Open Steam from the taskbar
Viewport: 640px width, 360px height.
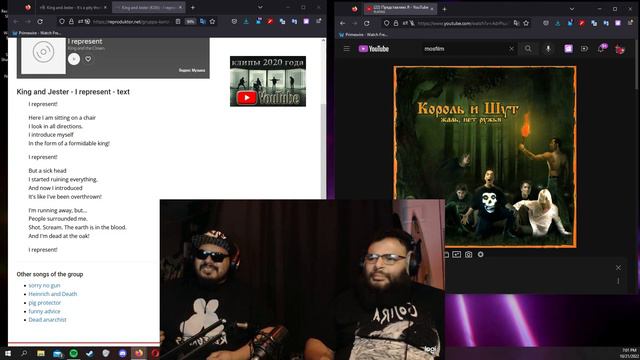coord(90,353)
